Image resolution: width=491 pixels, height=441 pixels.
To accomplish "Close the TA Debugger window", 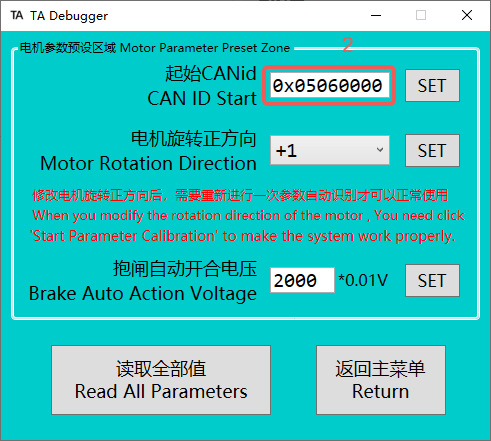I will pyautogui.click(x=467, y=15).
